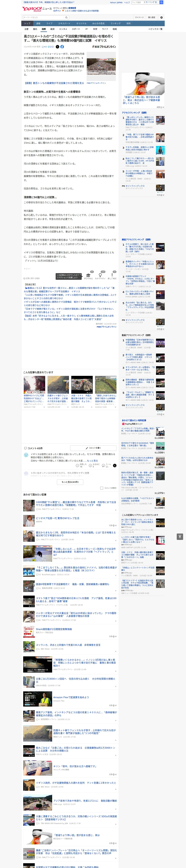Toggle the コメント非表示 checkbox
The height and width of the screenshot is (868, 186).
102,488
